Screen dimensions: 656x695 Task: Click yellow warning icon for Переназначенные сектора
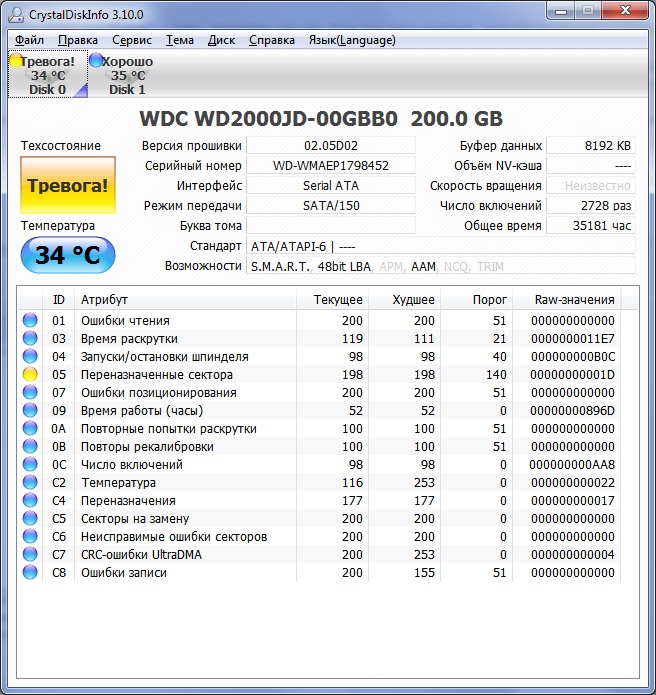30,374
